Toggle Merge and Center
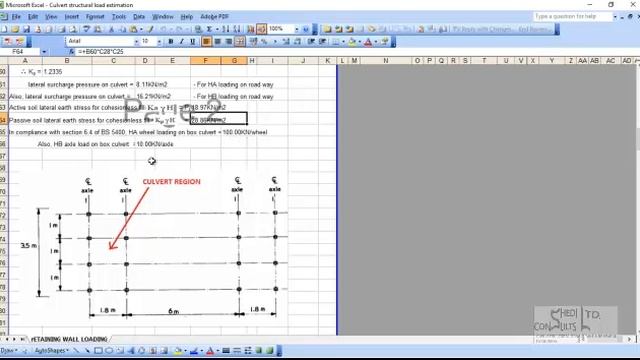Screen dimensions: 640x360 pos(240,41)
